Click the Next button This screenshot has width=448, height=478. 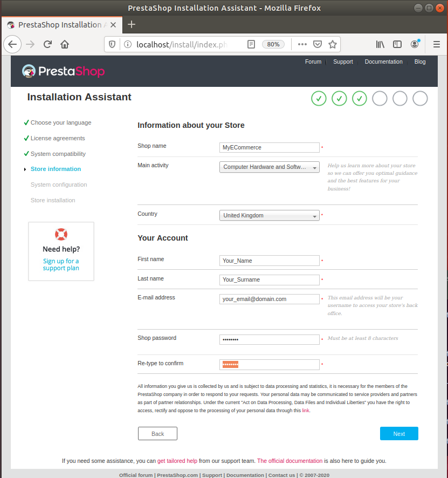coord(399,433)
